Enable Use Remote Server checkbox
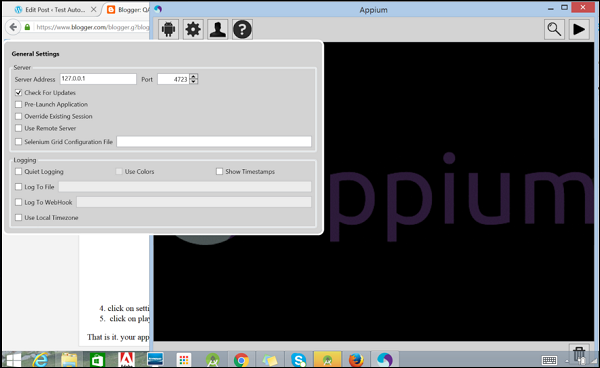Image resolution: width=600 pixels, height=368 pixels. click(x=18, y=128)
